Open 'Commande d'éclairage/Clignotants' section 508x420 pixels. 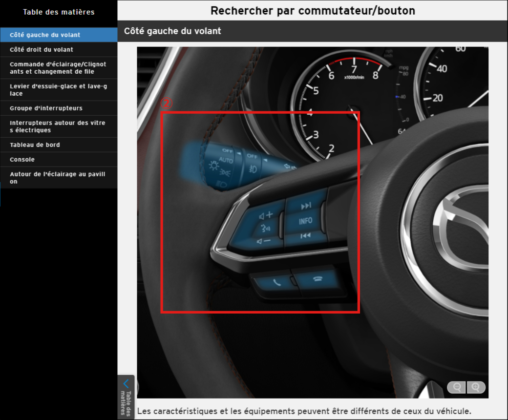(x=59, y=68)
